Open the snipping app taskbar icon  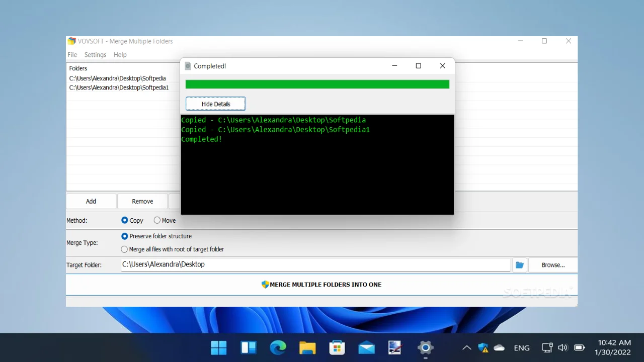coord(395,347)
